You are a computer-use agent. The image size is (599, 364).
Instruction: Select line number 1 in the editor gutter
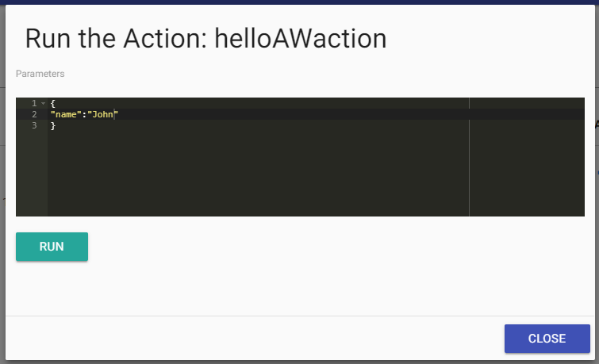coord(33,104)
